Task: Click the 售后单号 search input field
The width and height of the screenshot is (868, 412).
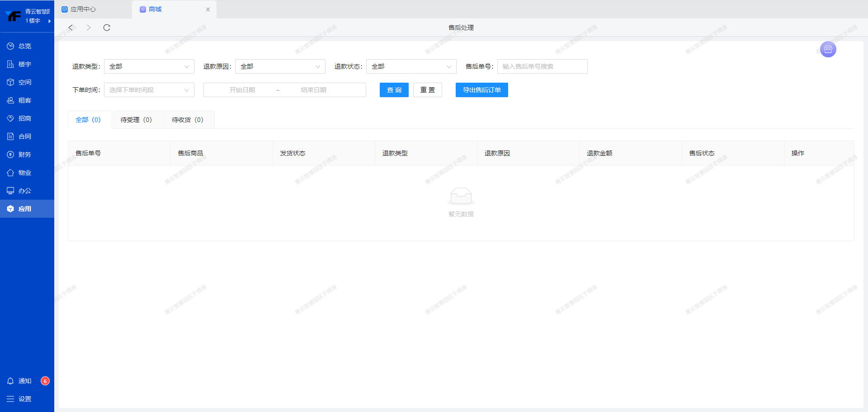Action: (542, 66)
